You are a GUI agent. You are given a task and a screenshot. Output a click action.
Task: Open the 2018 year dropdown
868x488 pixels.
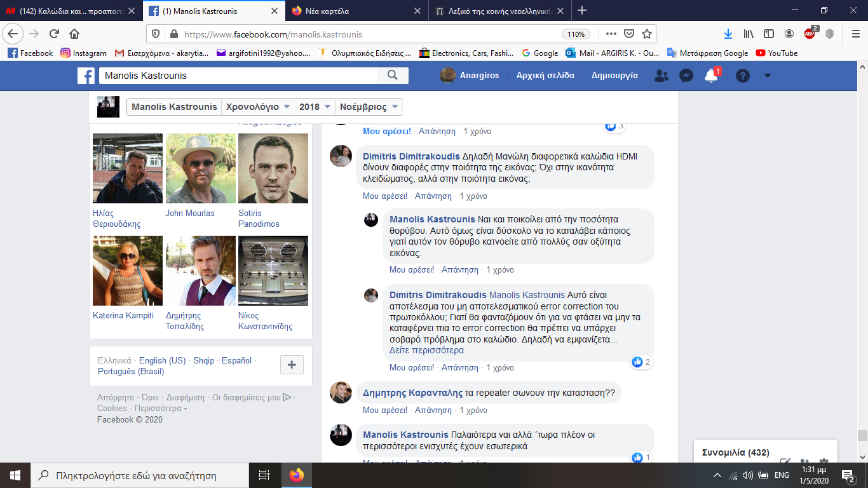click(315, 107)
